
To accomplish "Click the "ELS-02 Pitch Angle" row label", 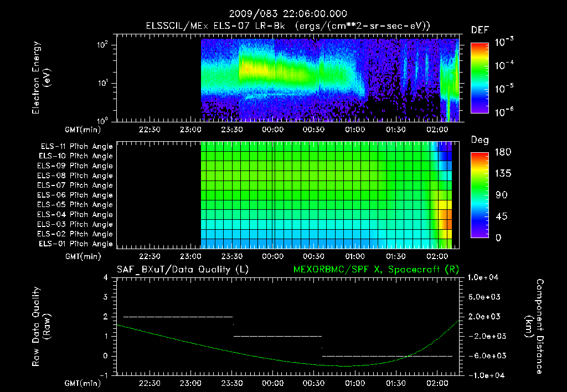I will coord(75,234).
